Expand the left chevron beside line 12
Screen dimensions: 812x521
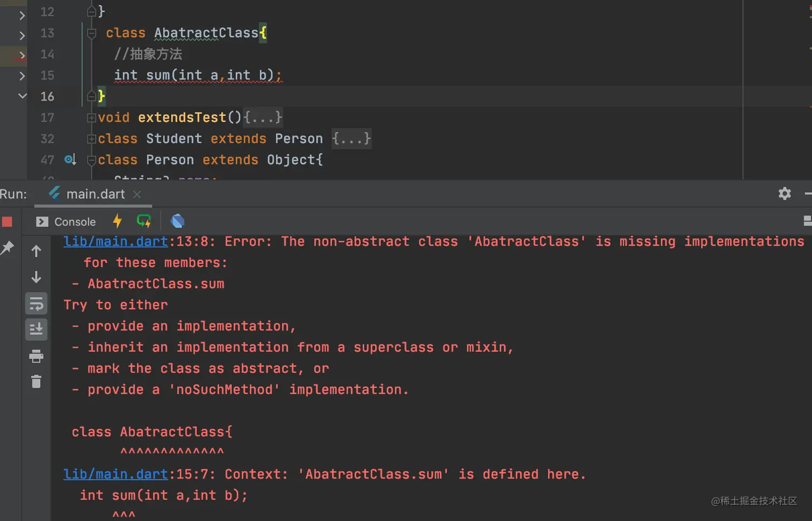[x=22, y=16]
